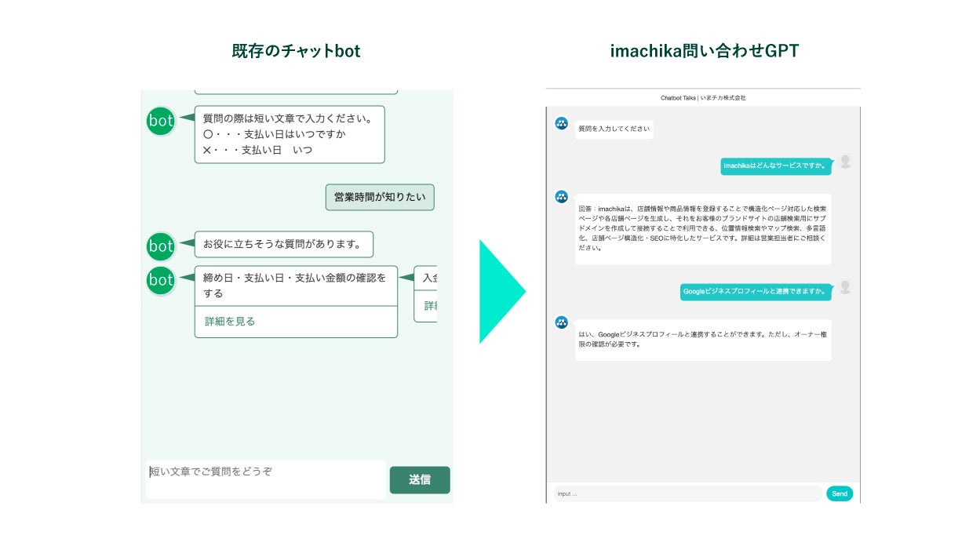Focus the 短い文章でご質問をどうぞ input field
This screenshot has height=557, width=980.
click(265, 479)
